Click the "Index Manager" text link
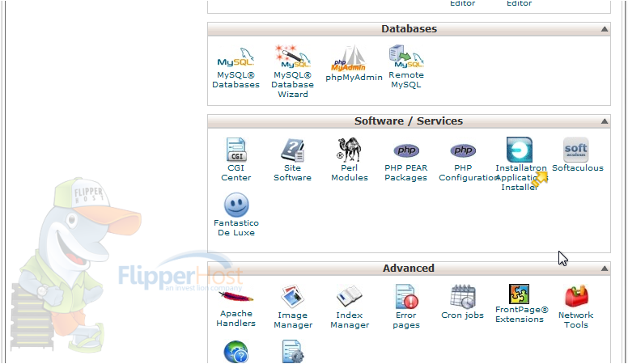628x364 pixels. (x=350, y=320)
